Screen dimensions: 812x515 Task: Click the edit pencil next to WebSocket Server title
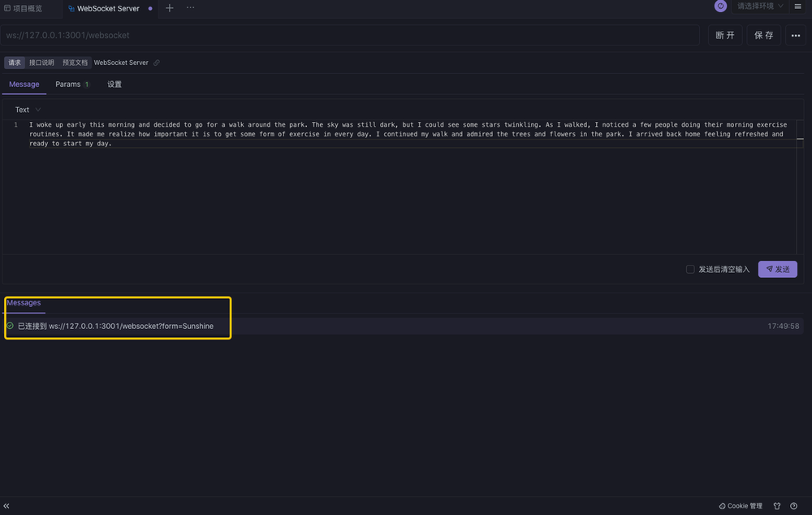coord(157,63)
